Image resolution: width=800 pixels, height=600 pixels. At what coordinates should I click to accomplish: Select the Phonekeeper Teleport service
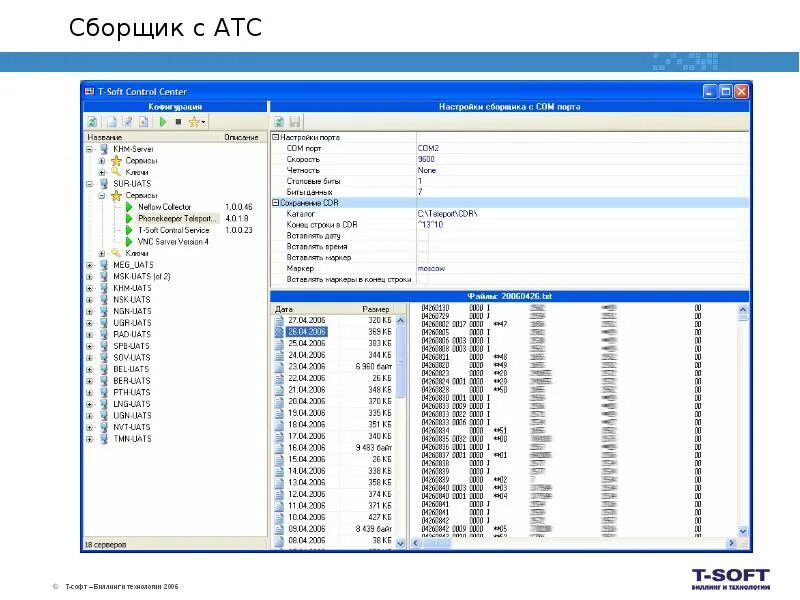[x=177, y=218]
